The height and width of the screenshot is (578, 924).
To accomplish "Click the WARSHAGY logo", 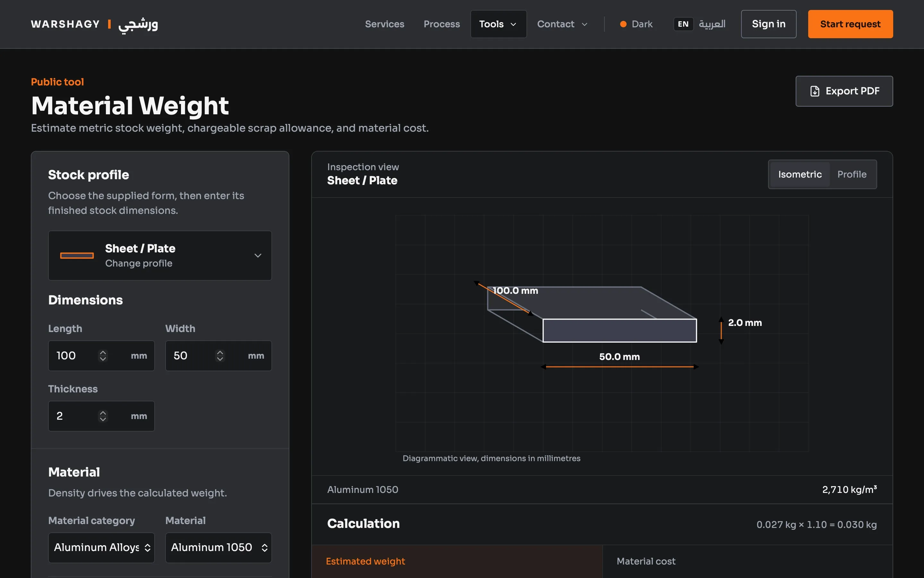I will click(94, 24).
